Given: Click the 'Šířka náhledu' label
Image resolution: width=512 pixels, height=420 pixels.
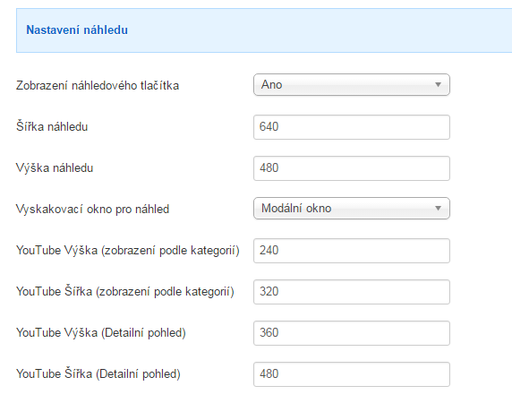Looking at the screenshot, I should tap(52, 126).
